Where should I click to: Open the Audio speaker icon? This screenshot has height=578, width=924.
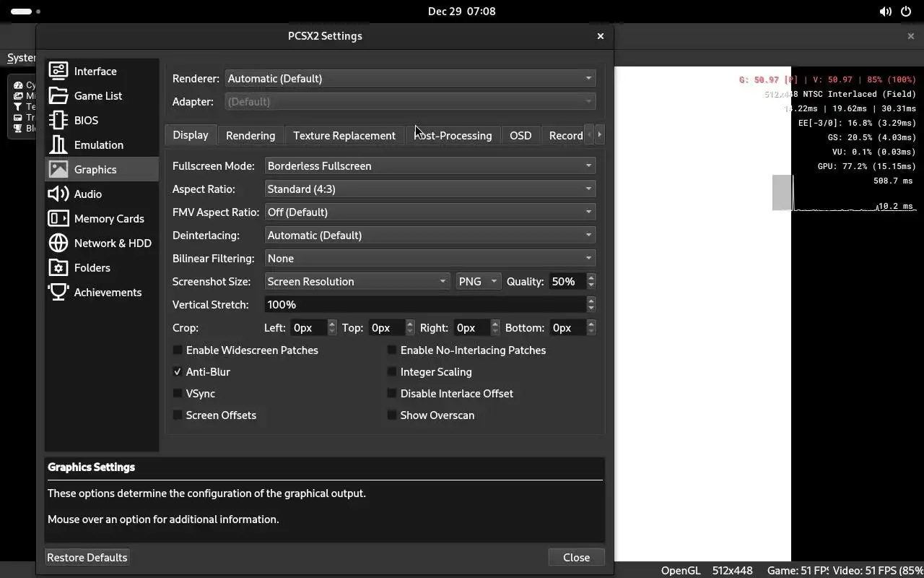pos(58,194)
